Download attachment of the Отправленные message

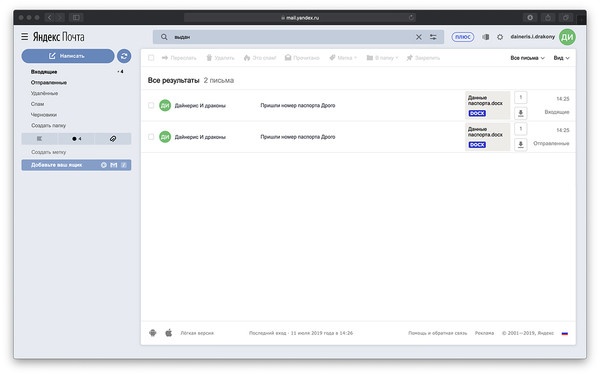[520, 144]
